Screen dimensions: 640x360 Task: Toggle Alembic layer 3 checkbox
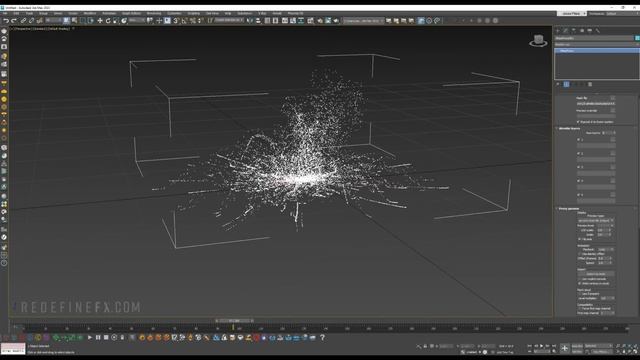(x=579, y=167)
